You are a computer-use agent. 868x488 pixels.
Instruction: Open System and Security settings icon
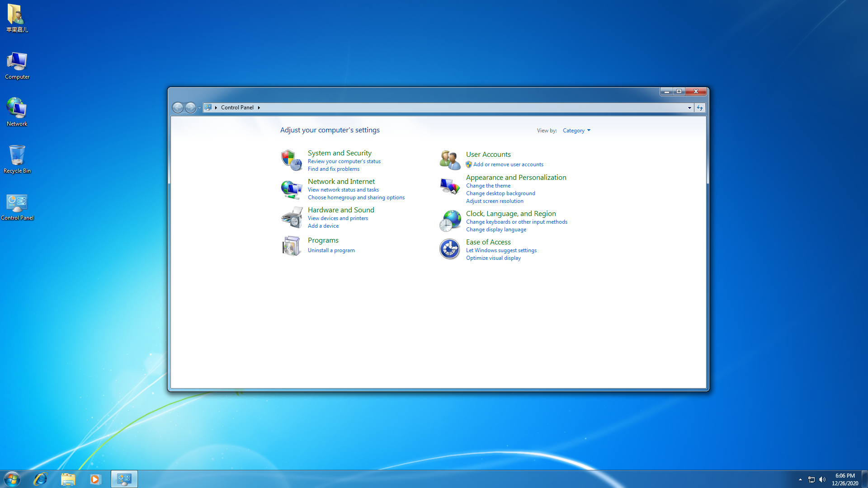(292, 160)
